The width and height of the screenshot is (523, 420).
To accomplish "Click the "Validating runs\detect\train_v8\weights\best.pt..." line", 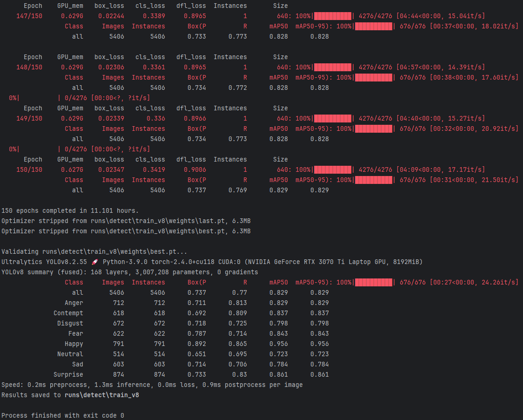I will (94, 252).
